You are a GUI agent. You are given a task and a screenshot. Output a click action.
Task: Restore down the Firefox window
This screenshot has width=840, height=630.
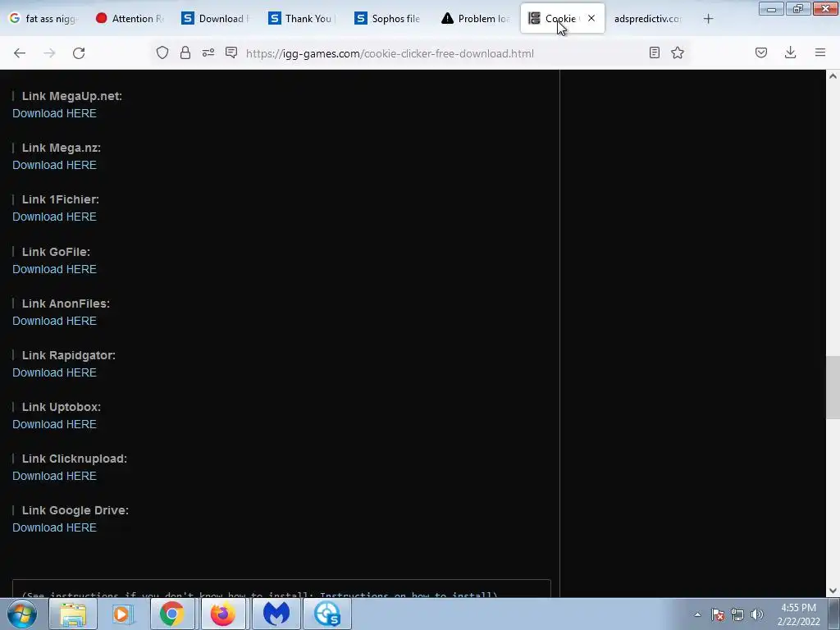798,8
